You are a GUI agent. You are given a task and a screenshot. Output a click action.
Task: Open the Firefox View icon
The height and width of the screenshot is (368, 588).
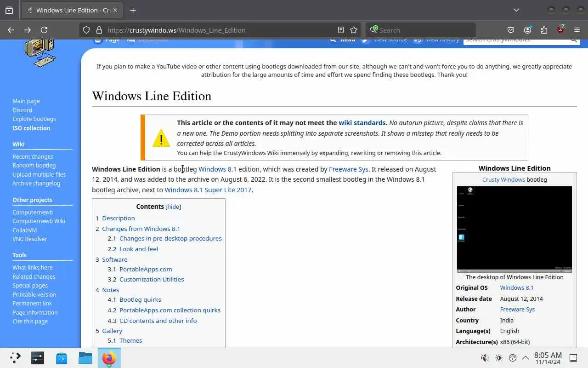(x=9, y=10)
